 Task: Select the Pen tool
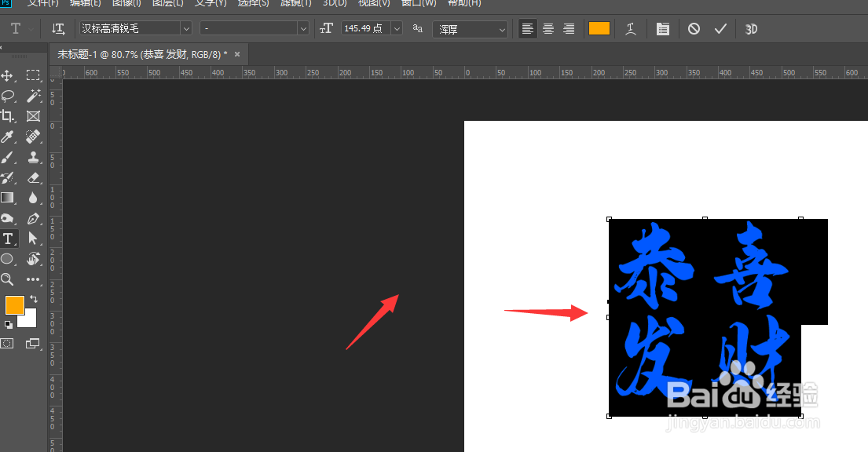pos(33,218)
